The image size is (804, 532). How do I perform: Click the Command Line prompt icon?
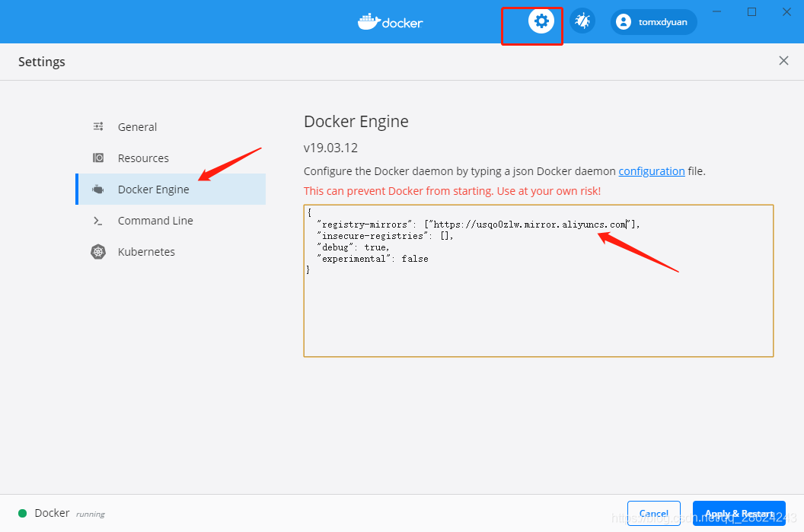click(98, 221)
